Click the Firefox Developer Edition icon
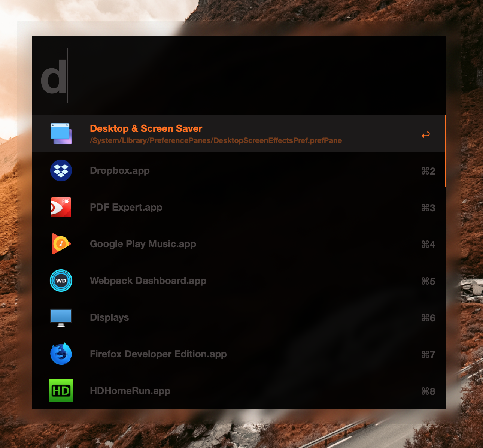The width and height of the screenshot is (483, 448). click(x=61, y=354)
